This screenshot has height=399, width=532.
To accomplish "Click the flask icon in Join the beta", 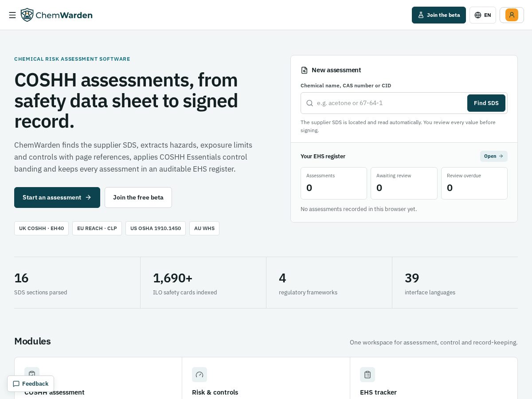I will click(x=421, y=15).
